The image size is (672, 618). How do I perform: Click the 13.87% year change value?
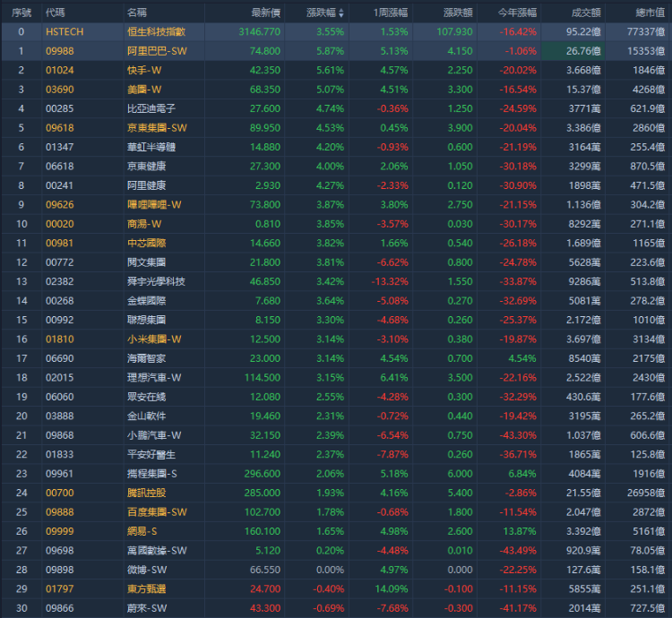pos(520,531)
